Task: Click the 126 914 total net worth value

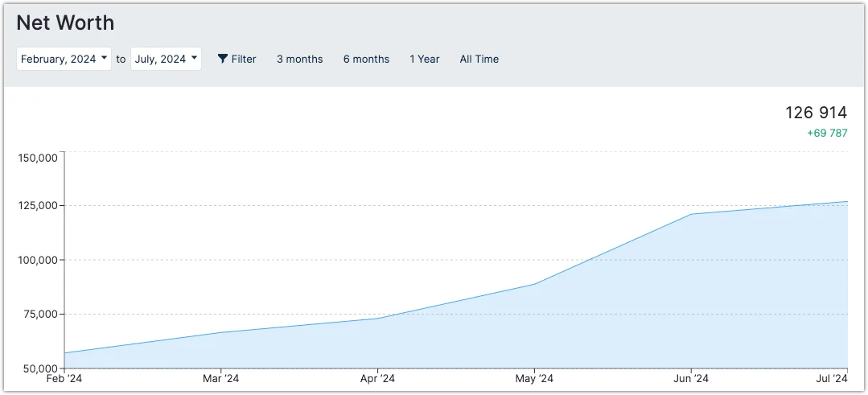Action: [816, 113]
